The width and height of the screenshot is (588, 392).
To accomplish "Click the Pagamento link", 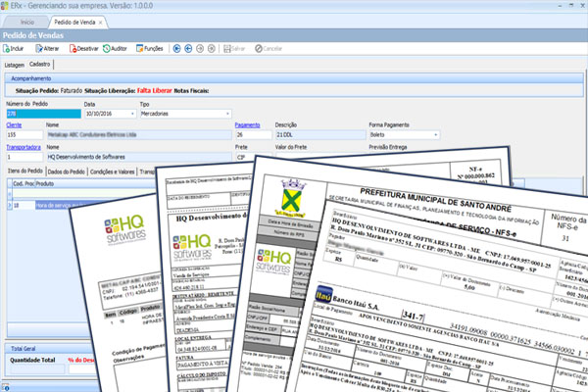I will coord(248,124).
